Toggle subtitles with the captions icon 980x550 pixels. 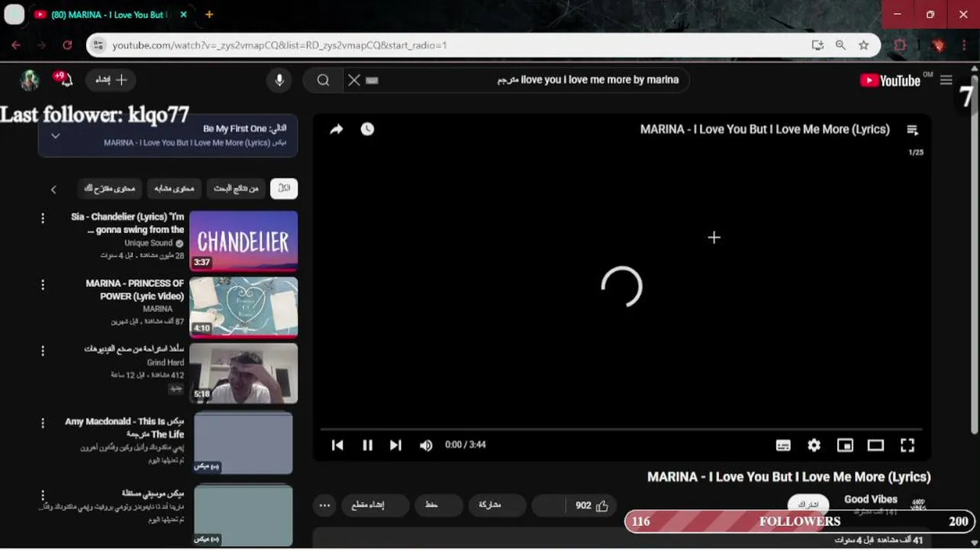click(x=783, y=445)
